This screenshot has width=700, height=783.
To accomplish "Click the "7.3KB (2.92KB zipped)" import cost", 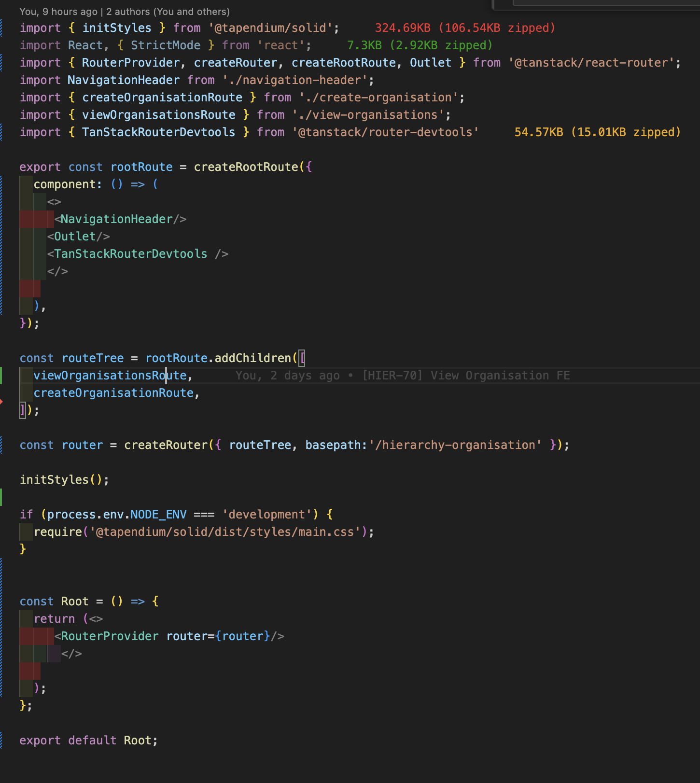I will tap(420, 45).
